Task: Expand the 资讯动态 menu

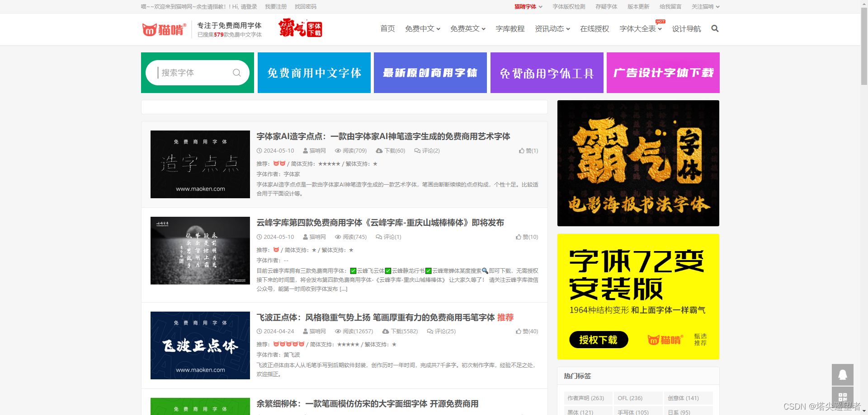Action: 552,28
